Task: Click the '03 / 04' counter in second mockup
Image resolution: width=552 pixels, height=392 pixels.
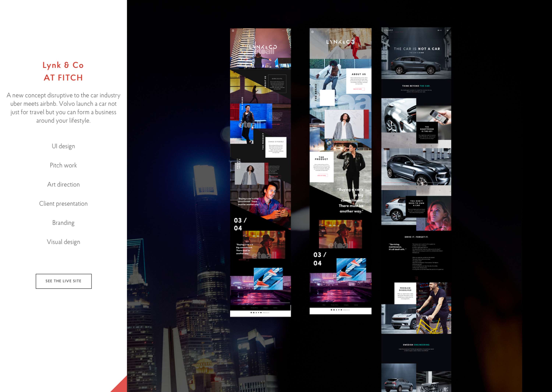Action: (x=319, y=259)
